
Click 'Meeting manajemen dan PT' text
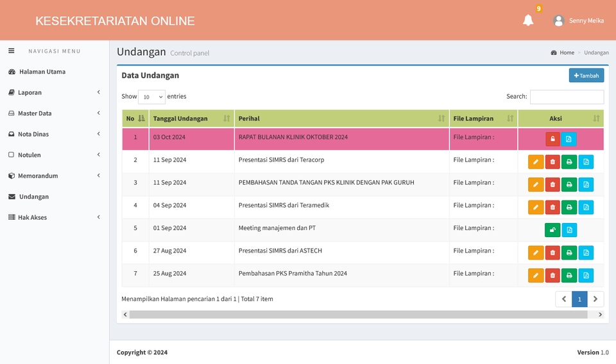277,228
